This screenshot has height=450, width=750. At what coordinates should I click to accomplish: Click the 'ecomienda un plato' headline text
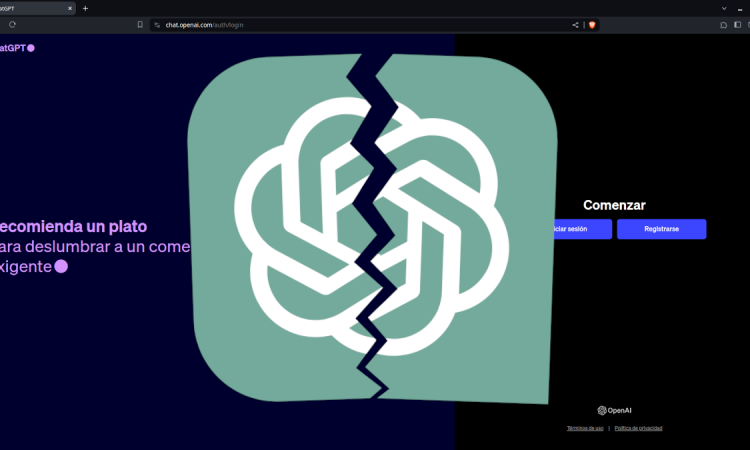click(73, 226)
